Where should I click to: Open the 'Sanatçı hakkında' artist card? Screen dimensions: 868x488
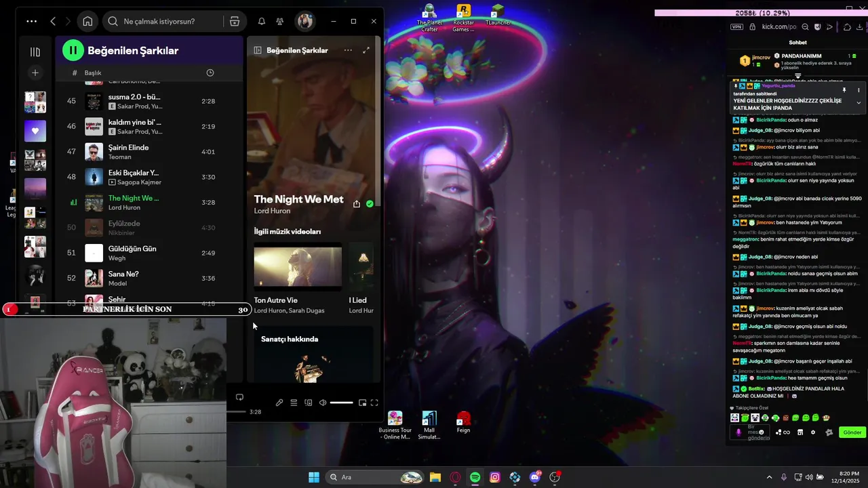click(313, 353)
